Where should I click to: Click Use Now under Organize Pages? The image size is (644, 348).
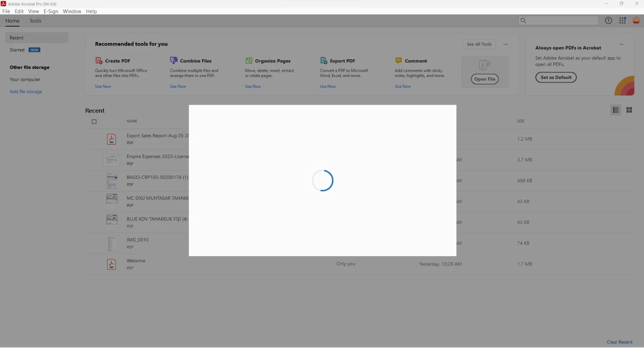[253, 86]
